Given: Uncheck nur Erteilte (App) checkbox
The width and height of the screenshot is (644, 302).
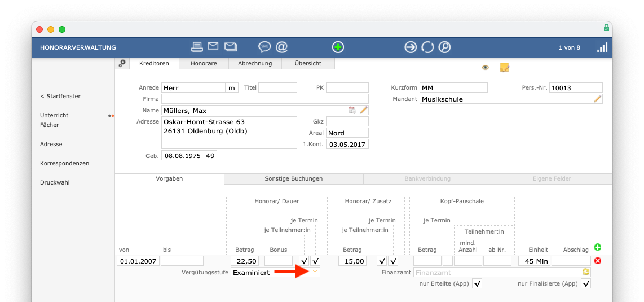Looking at the screenshot, I should (x=477, y=283).
